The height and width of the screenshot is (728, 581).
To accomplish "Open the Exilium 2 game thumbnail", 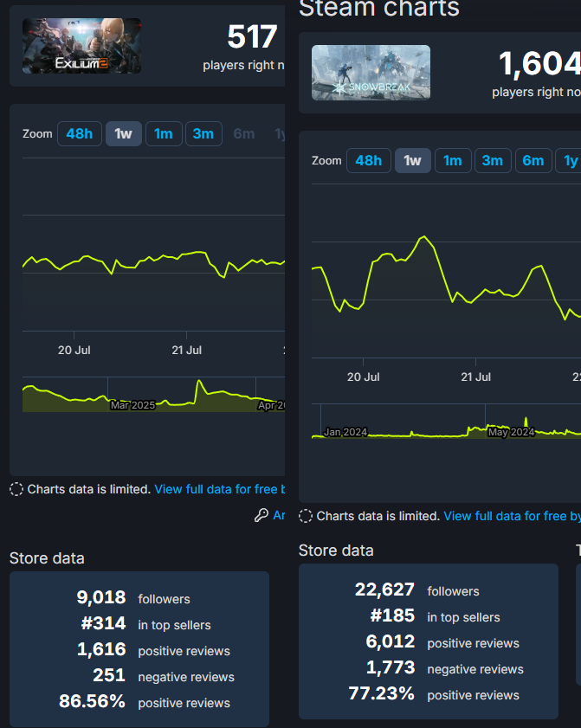I will 81,46.
